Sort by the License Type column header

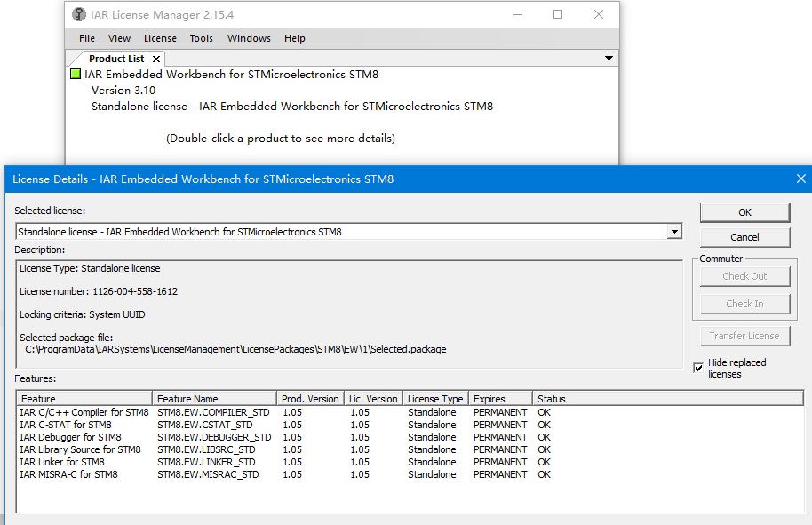click(435, 399)
